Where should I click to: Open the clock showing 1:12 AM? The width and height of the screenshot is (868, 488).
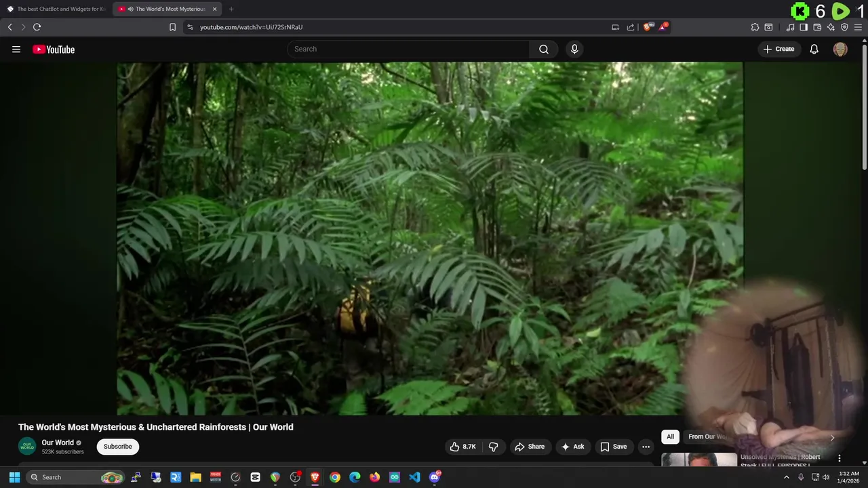pos(848,477)
